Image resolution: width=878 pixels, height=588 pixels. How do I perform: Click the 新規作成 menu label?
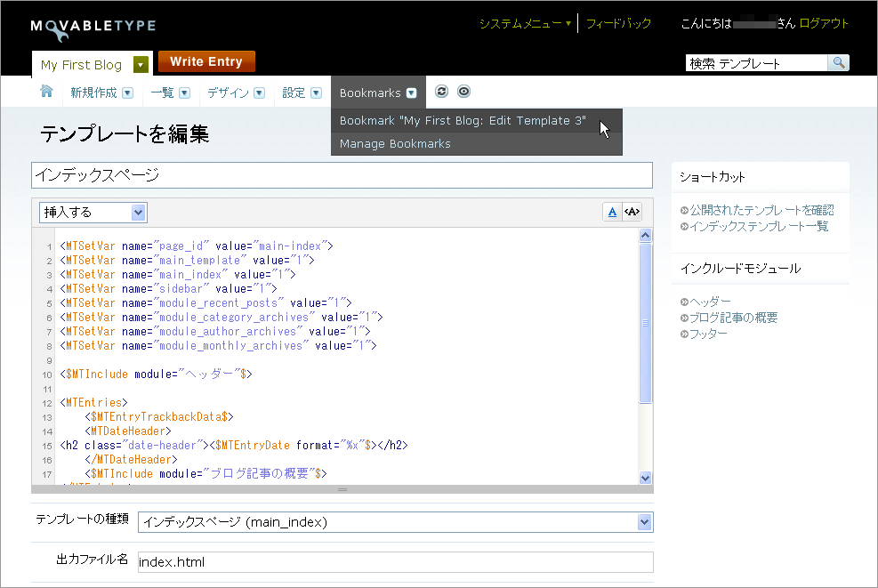[x=93, y=93]
